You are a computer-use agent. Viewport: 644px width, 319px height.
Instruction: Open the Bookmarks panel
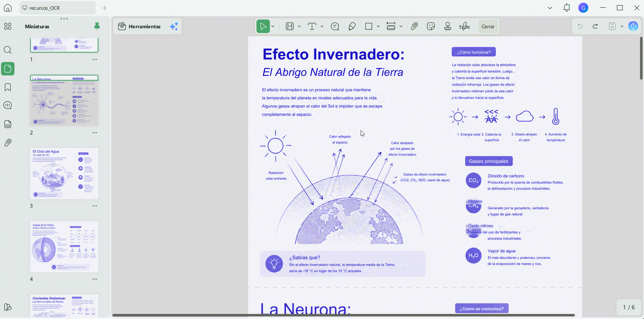8,87
